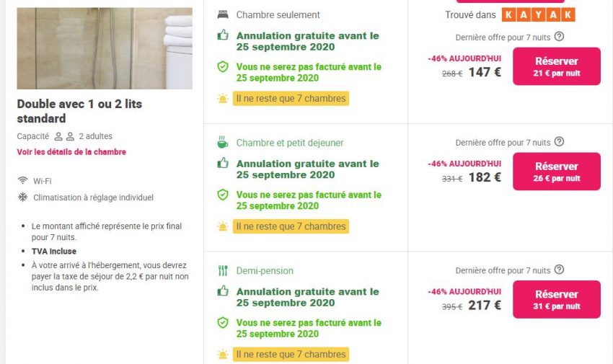Screen dimensions: 613x364
Task: Click the coffee cup icon for breakfast option
Action: 223,143
